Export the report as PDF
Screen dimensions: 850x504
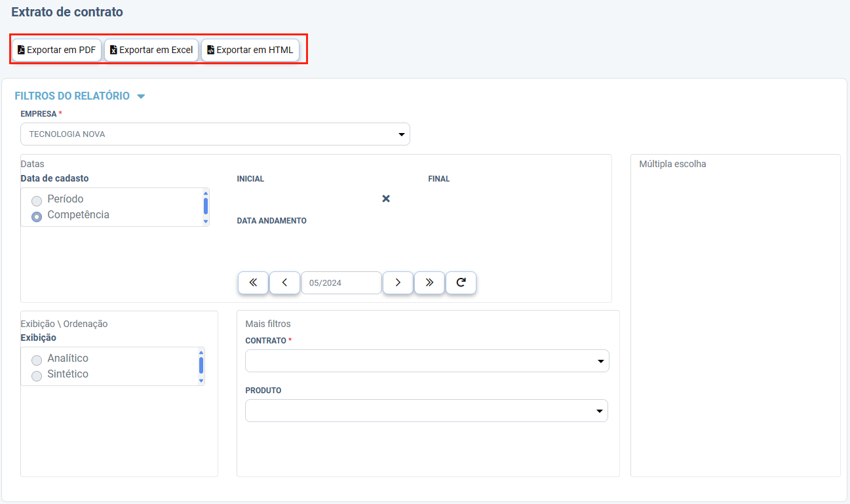pos(57,50)
